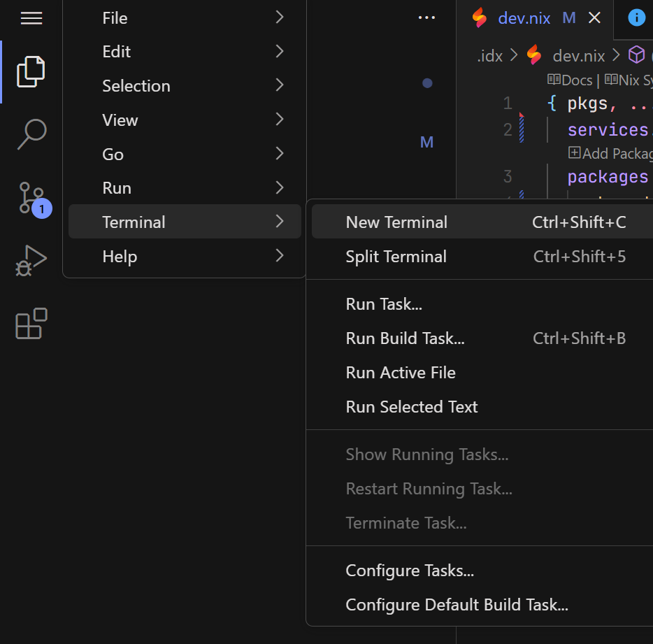653x644 pixels.
Task: Expand the Edit menu
Action: click(185, 52)
